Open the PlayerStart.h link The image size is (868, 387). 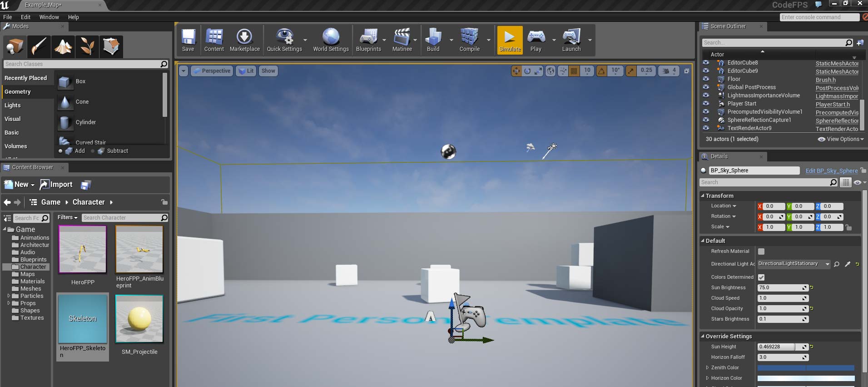[x=833, y=105]
